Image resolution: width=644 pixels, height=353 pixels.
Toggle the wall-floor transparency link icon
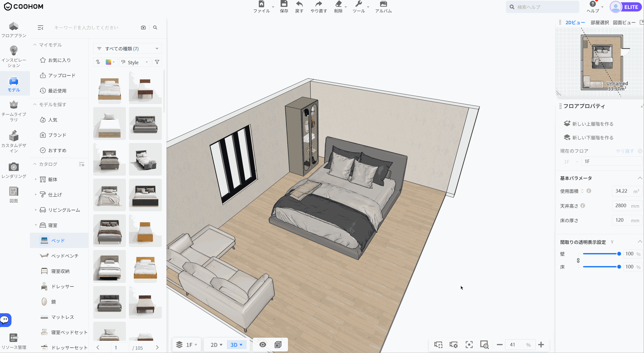[578, 260]
